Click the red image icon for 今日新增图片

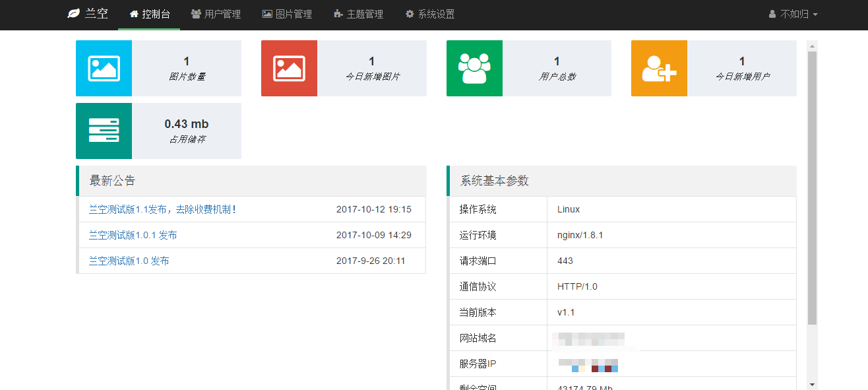tap(289, 68)
